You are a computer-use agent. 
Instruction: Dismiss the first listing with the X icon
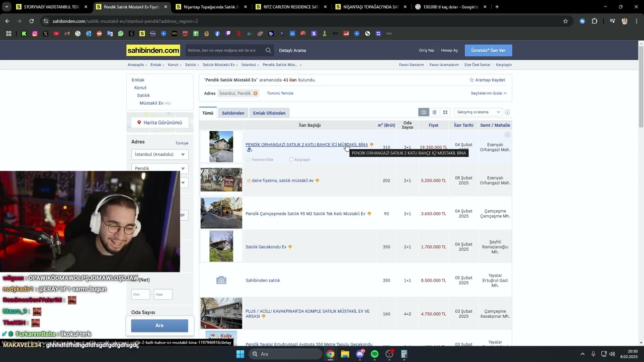tap(507, 135)
